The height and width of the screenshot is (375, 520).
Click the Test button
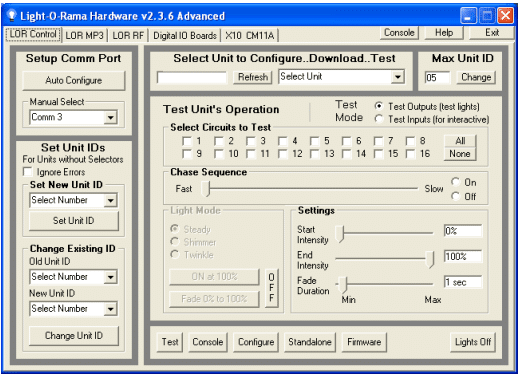pyautogui.click(x=170, y=342)
